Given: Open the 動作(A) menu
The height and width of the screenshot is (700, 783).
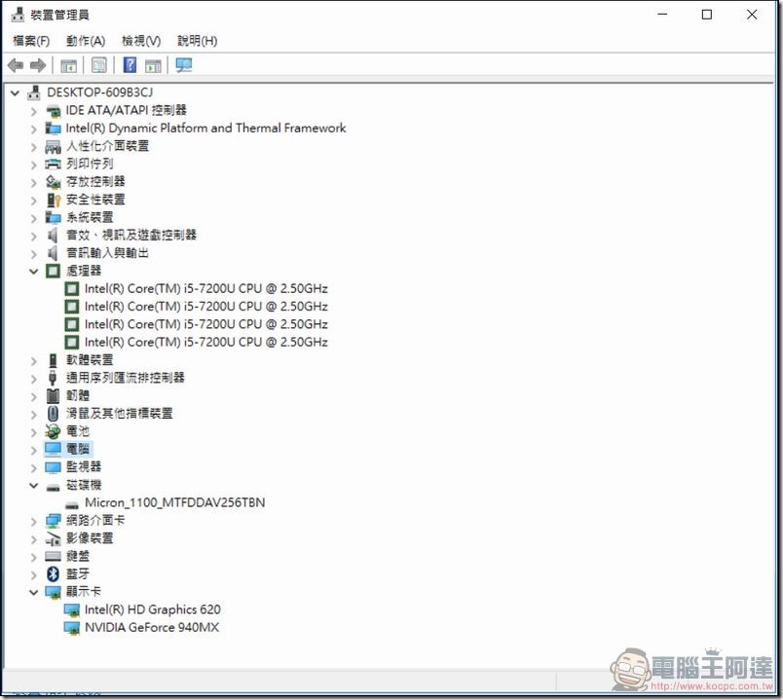Looking at the screenshot, I should tap(86, 41).
